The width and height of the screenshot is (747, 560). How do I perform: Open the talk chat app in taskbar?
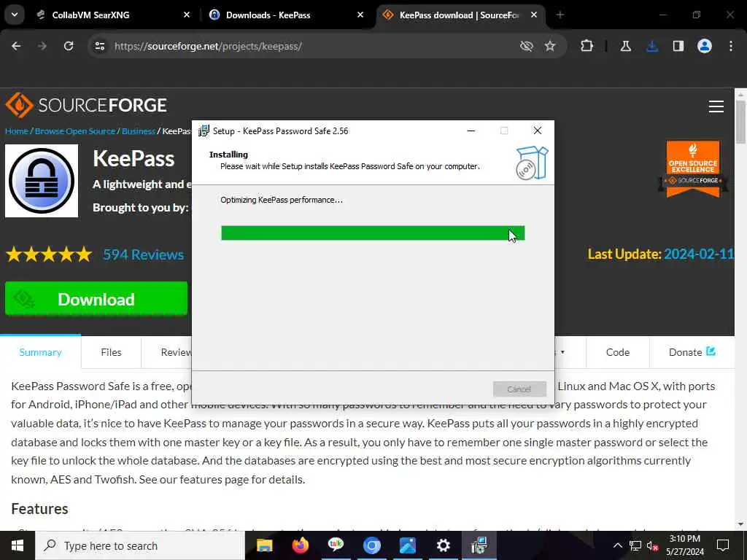tap(336, 545)
